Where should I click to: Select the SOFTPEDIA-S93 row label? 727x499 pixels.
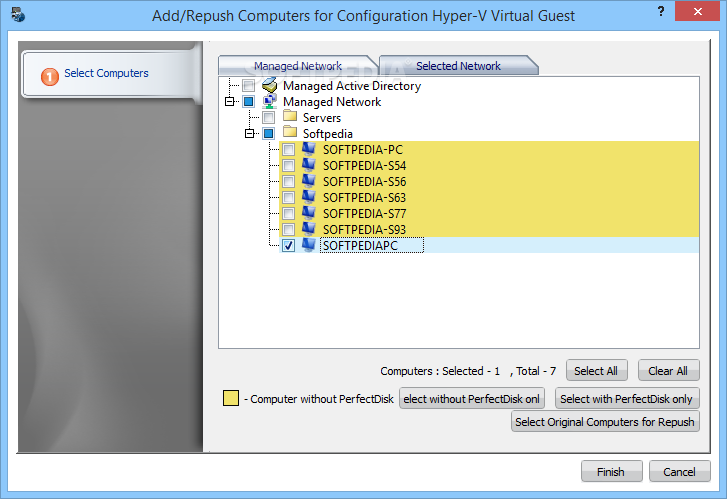[x=364, y=230]
